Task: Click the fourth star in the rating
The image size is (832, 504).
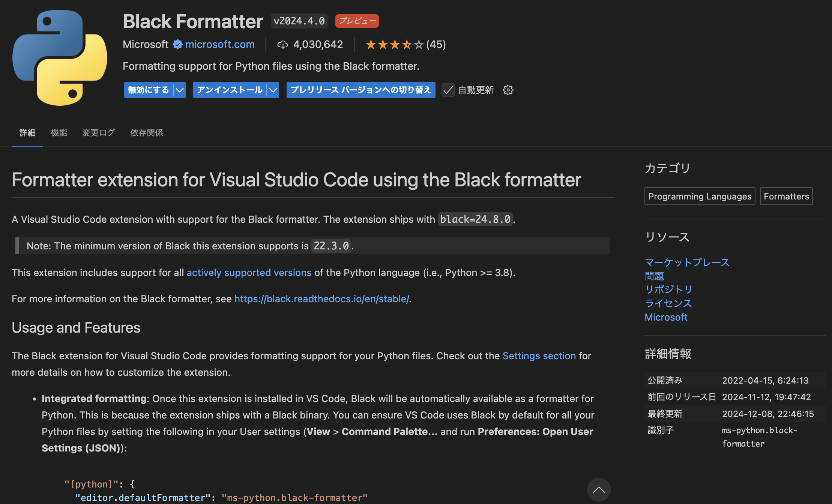Action: (407, 44)
